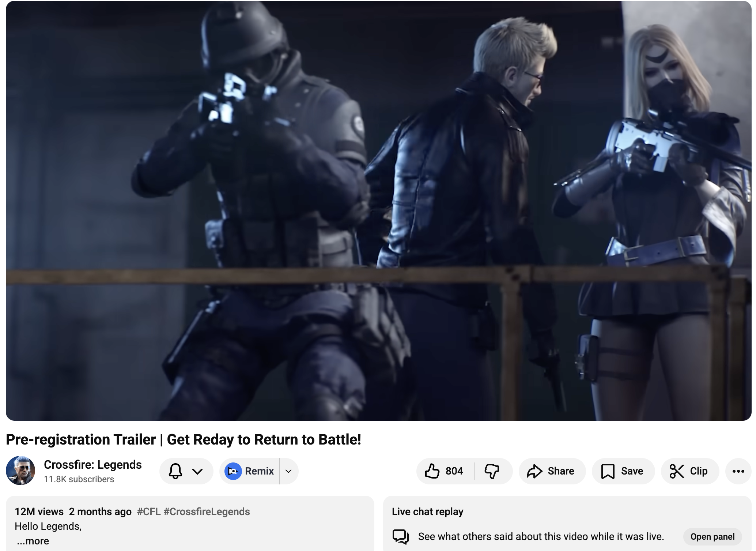Click the thumbs down dislike icon
The height and width of the screenshot is (551, 756).
(x=492, y=471)
